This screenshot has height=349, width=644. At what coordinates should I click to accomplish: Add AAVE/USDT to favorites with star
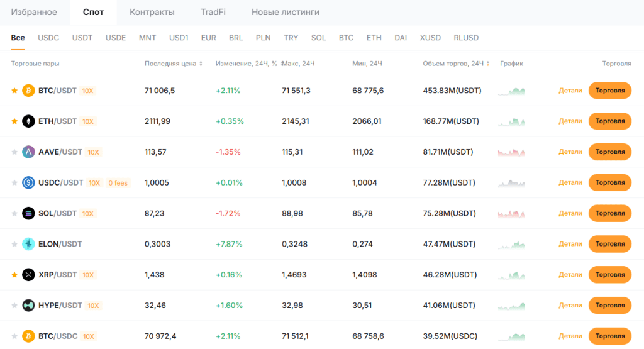click(14, 152)
